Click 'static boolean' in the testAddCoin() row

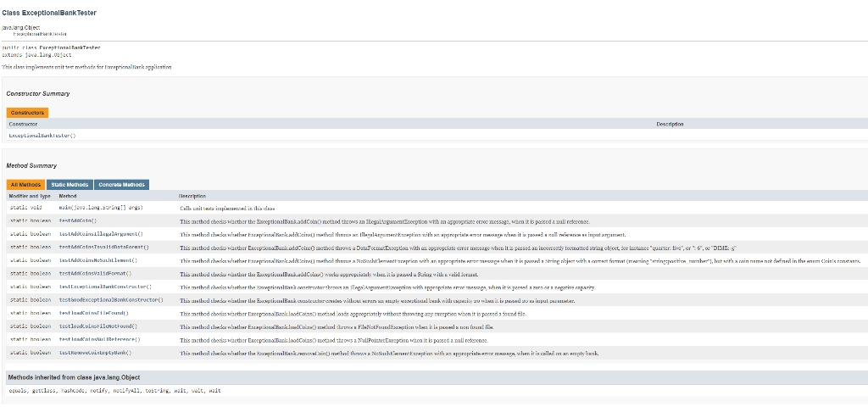pyautogui.click(x=30, y=220)
